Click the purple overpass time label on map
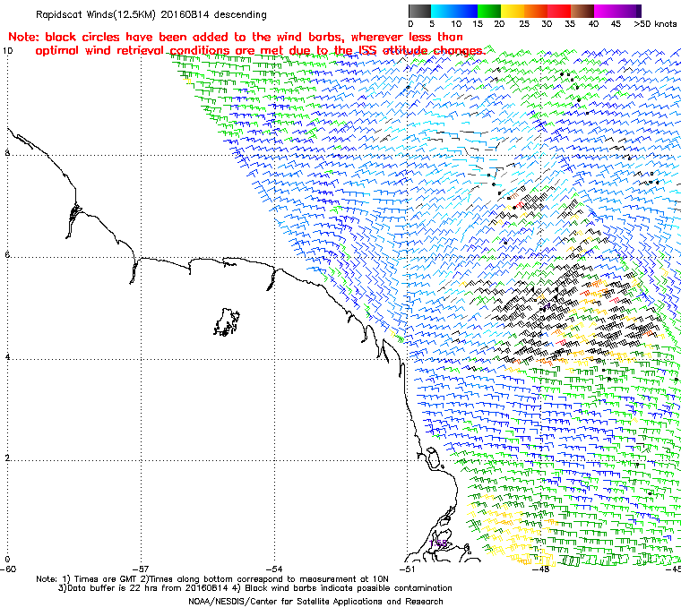The image size is (681, 616). pyautogui.click(x=438, y=543)
